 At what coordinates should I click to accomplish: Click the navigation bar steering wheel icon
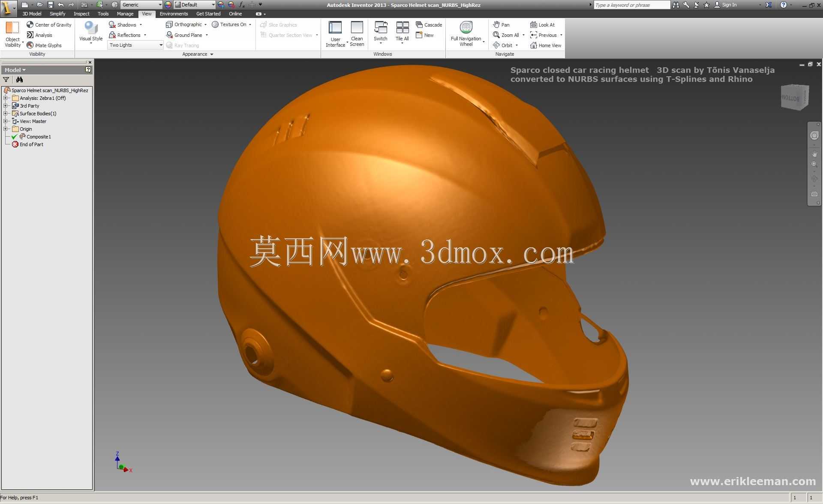pyautogui.click(x=814, y=136)
